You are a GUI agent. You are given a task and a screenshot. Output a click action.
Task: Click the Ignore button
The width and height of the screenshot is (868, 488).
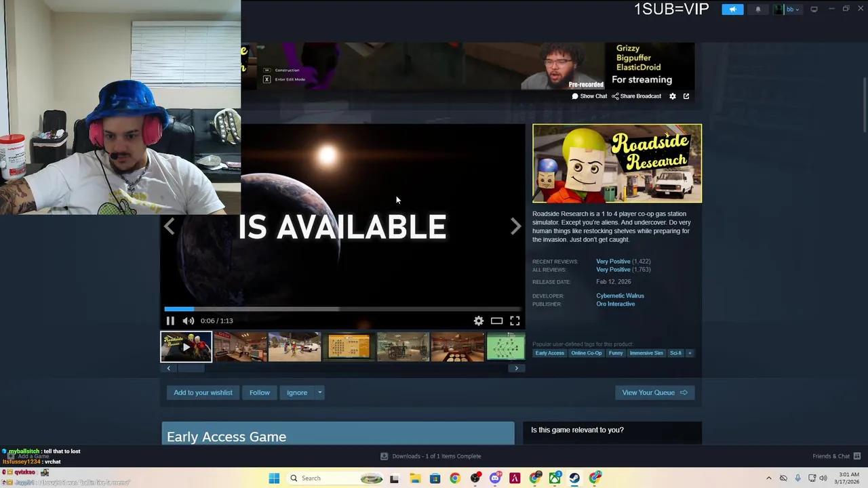pos(297,392)
